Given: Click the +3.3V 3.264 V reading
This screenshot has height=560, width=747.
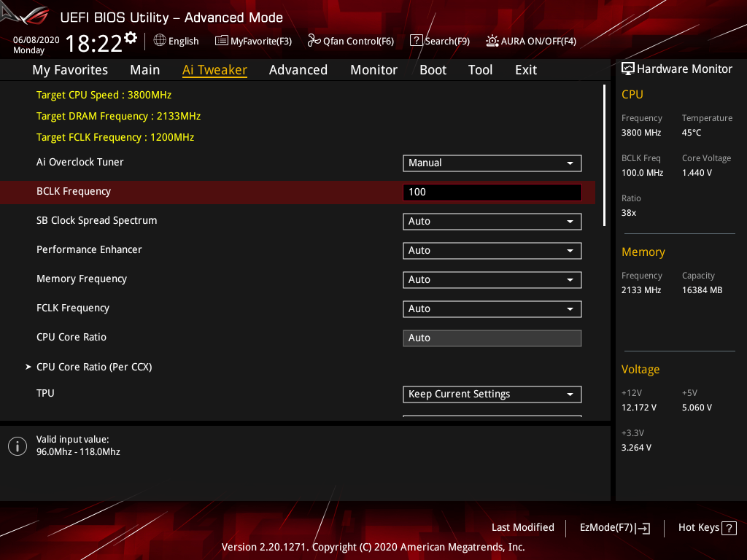Looking at the screenshot, I should coord(636,448).
